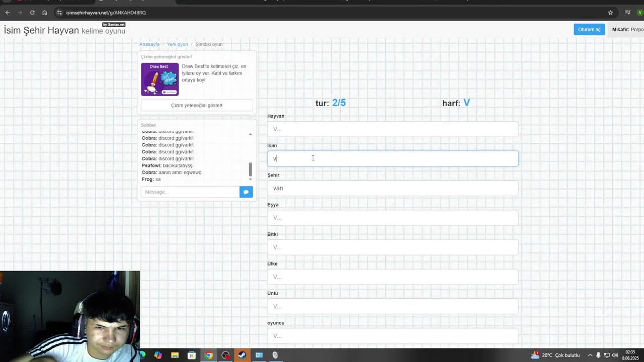The image size is (644, 362).
Task: Open the clock and date panel
Action: [x=630, y=355]
